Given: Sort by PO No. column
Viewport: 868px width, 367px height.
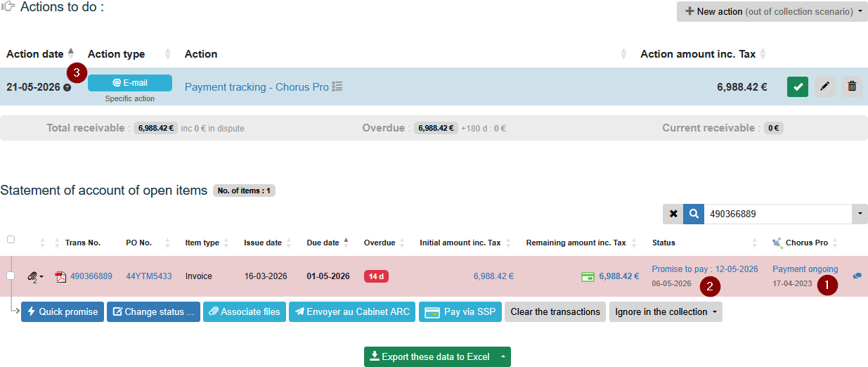Looking at the screenshot, I should click(138, 243).
